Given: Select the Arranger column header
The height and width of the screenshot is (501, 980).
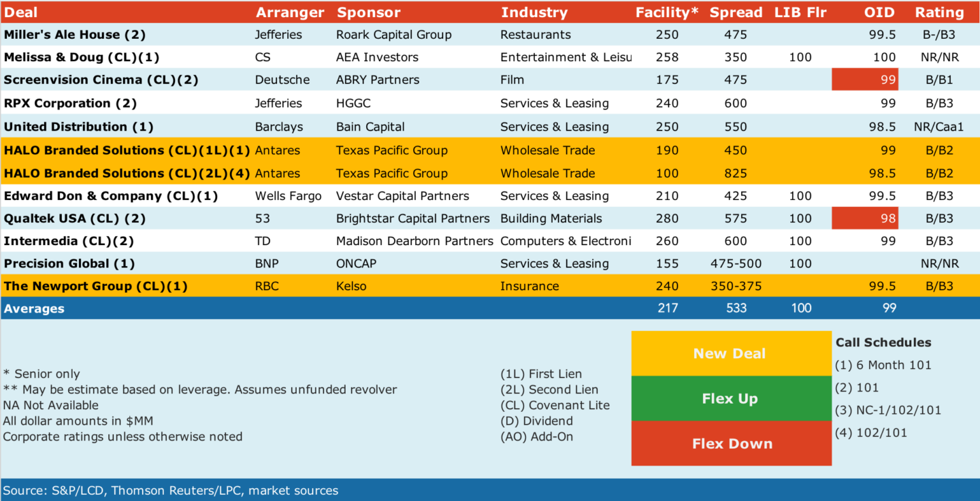Looking at the screenshot, I should click(x=290, y=12).
